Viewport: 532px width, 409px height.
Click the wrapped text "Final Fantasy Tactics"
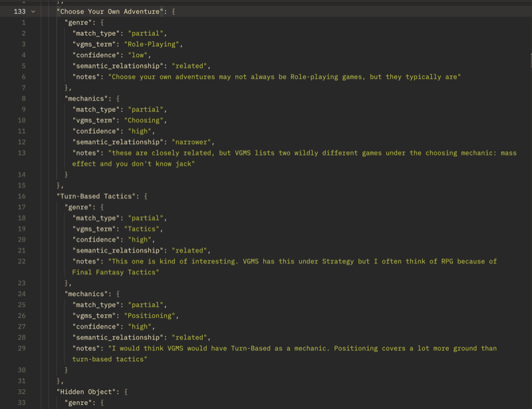tap(115, 272)
